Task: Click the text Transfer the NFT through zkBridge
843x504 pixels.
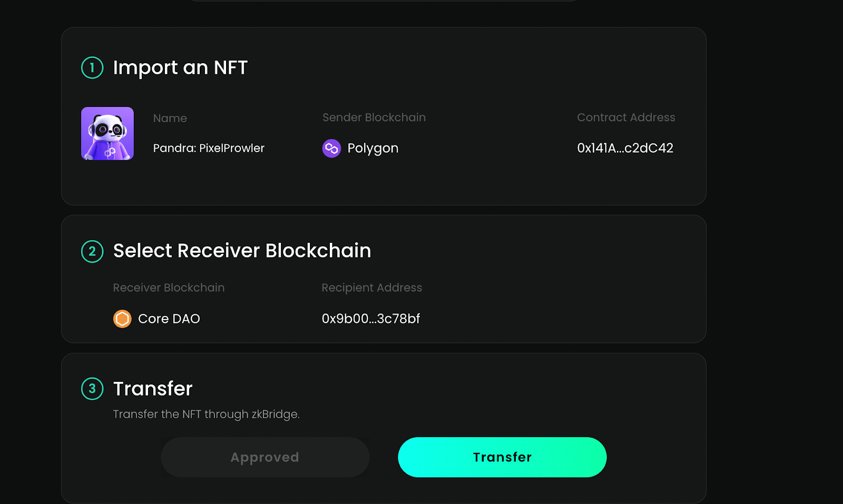Action: tap(206, 414)
